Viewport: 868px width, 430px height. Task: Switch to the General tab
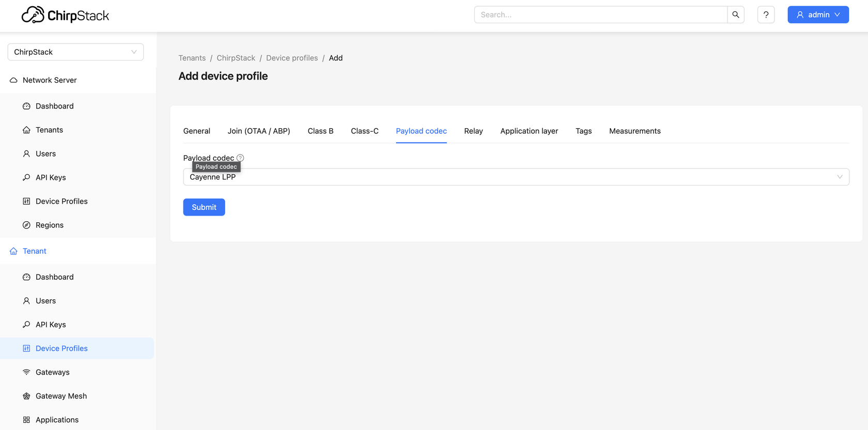[197, 131]
